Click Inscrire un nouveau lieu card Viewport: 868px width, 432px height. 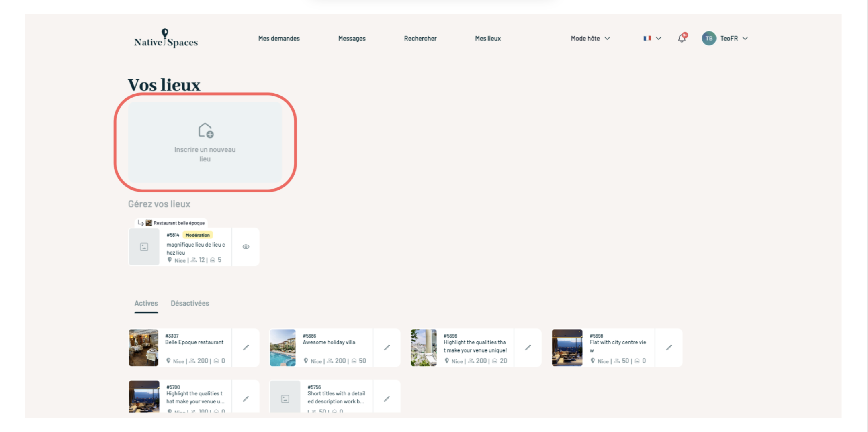(205, 143)
